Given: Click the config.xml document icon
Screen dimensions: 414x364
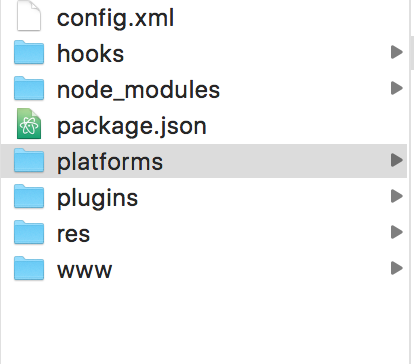Looking at the screenshot, I should point(29,16).
